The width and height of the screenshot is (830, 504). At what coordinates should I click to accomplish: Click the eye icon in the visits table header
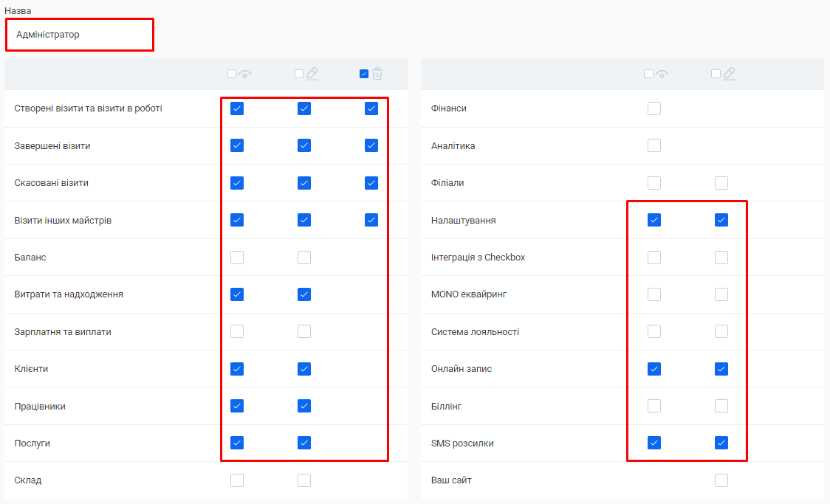[245, 74]
